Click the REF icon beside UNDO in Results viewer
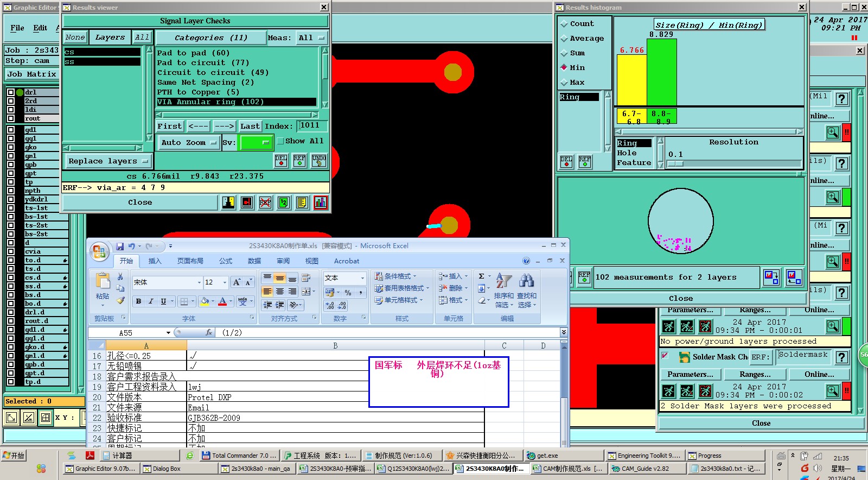This screenshot has height=480, width=868. click(299, 161)
